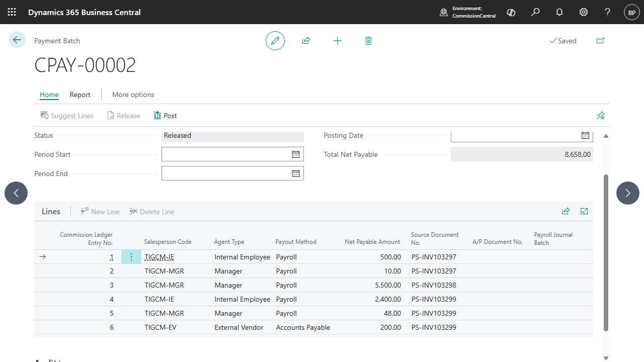Open Posting Date calendar picker

[585, 135]
